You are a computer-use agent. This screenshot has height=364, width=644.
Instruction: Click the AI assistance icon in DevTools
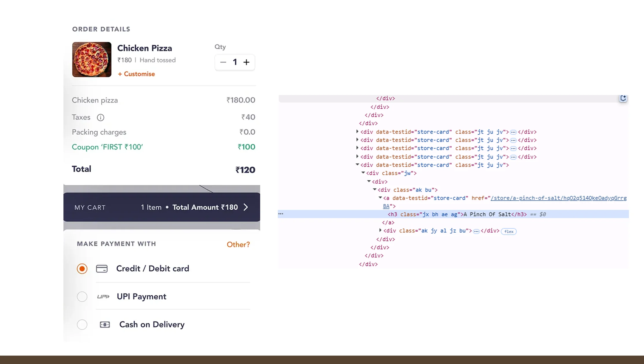[x=623, y=98]
